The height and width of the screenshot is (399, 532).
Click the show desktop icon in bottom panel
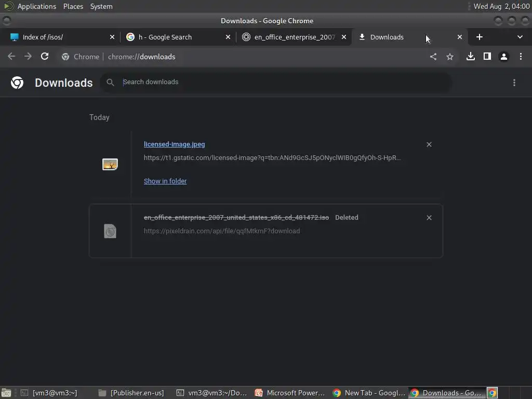coord(6,393)
